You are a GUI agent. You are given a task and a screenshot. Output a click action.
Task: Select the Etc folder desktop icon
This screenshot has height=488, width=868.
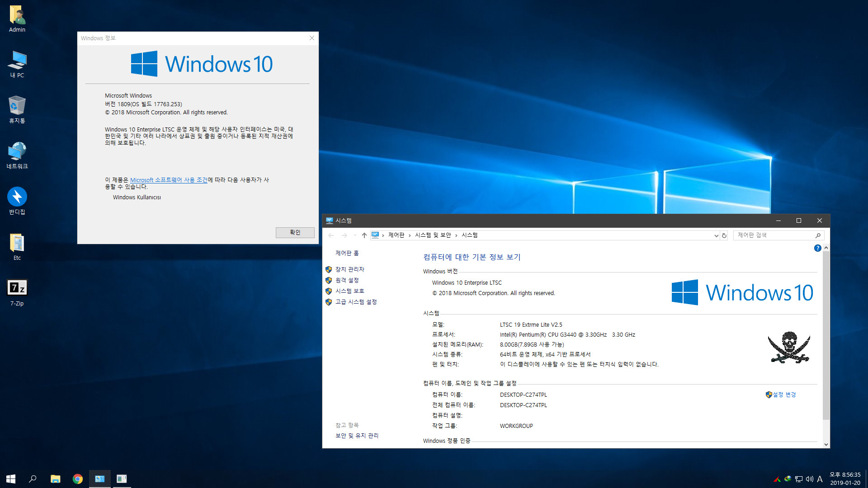(x=17, y=247)
